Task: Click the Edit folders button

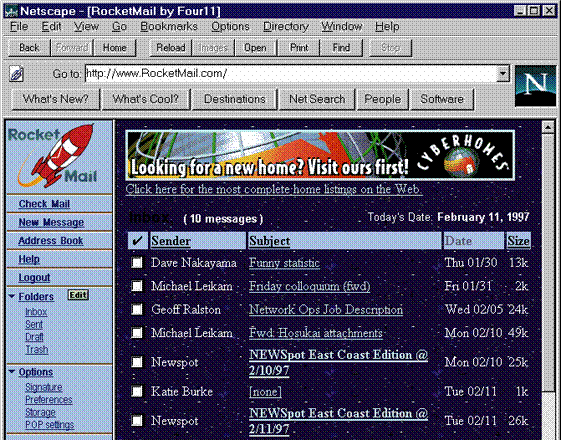Action: (78, 295)
